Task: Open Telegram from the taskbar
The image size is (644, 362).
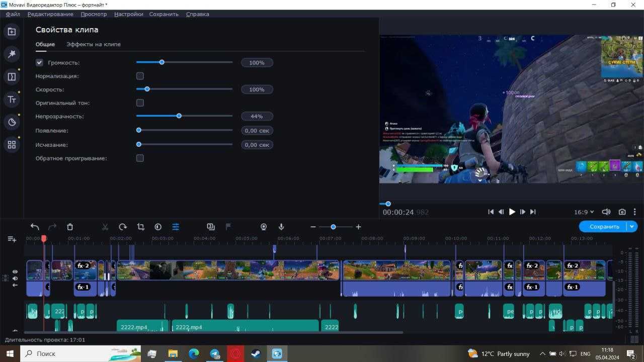Action: click(x=215, y=353)
